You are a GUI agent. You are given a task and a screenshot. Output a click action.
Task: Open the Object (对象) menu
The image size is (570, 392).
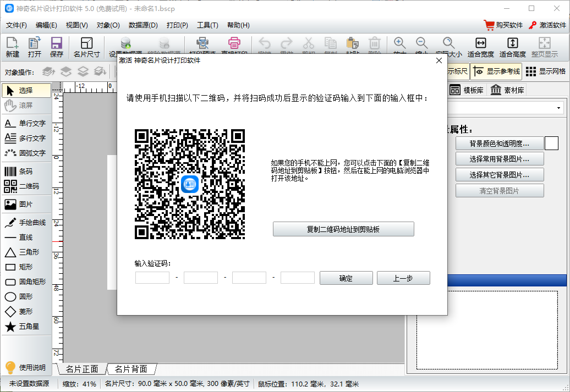(108, 25)
